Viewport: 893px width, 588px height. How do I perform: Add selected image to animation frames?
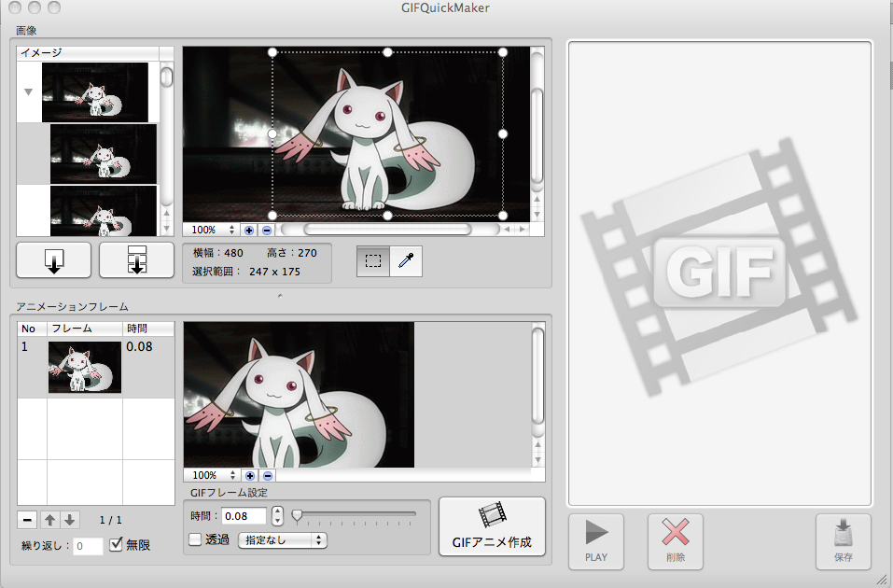click(53, 260)
